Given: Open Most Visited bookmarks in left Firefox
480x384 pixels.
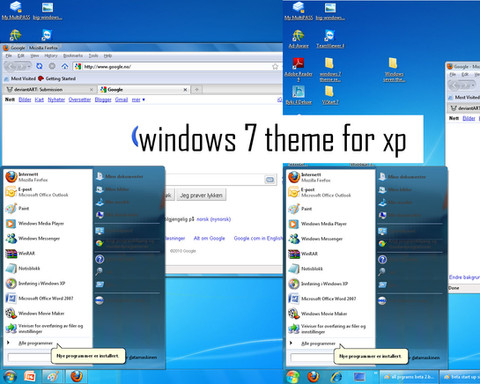Looking at the screenshot, I should point(20,79).
